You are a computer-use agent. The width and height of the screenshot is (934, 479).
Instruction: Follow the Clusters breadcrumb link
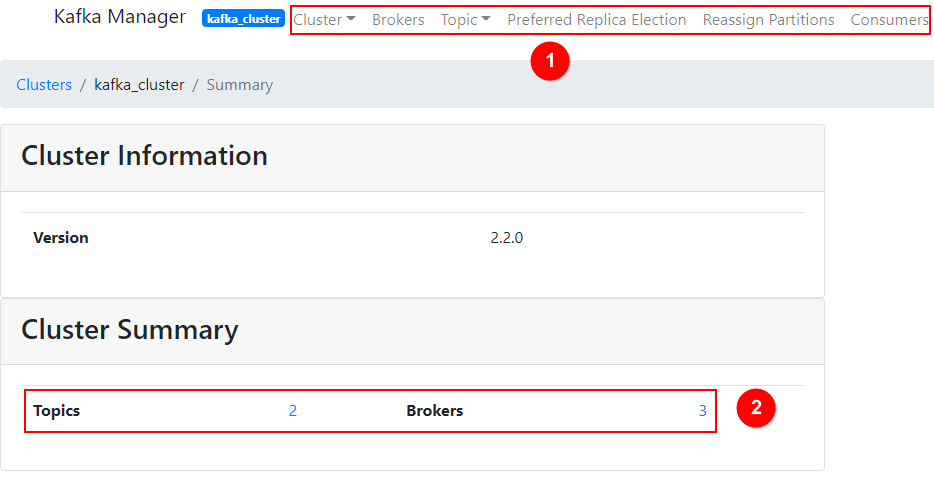coord(44,85)
